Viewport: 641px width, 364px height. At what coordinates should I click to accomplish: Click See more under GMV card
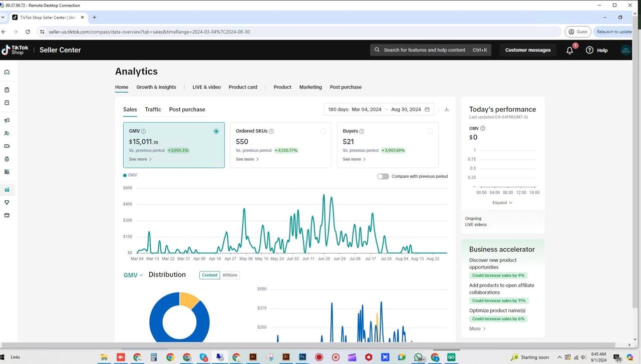[140, 159]
